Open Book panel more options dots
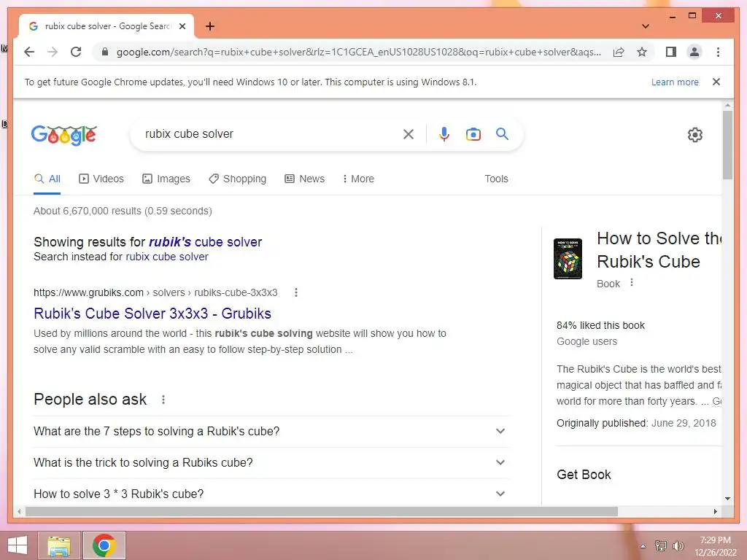The height and width of the screenshot is (560, 747). coord(632,282)
